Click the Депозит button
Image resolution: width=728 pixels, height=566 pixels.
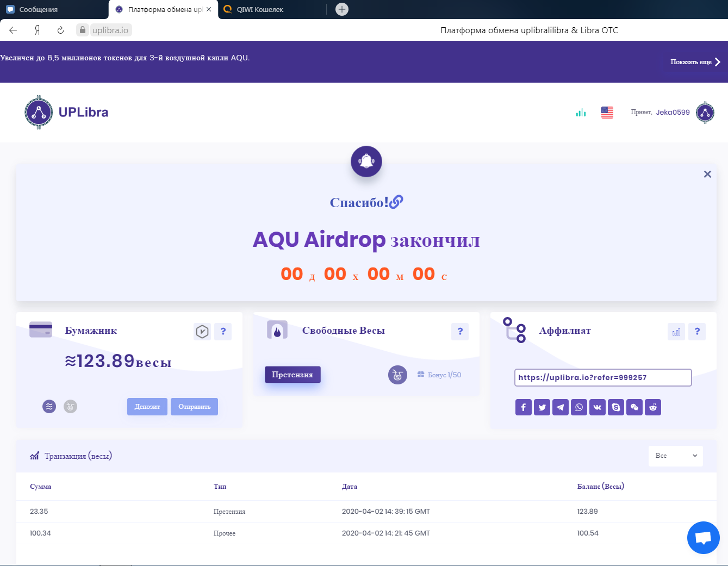[x=147, y=407]
